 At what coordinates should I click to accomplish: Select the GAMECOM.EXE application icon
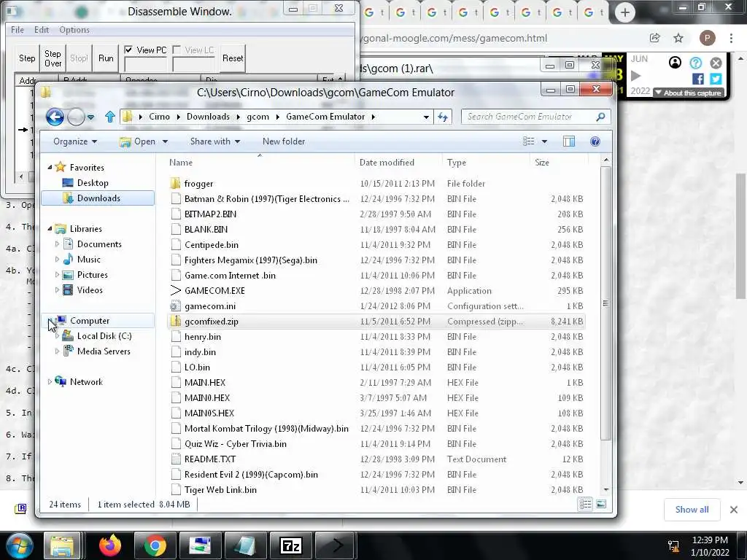click(175, 290)
